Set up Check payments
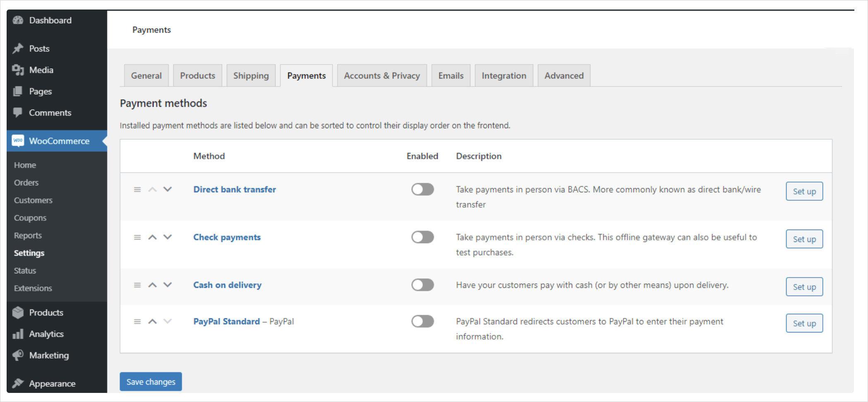The image size is (868, 402). point(804,239)
